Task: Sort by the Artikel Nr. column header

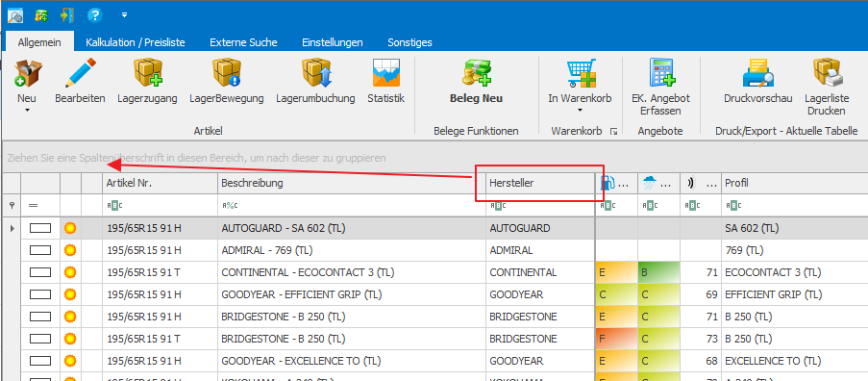Action: point(161,184)
